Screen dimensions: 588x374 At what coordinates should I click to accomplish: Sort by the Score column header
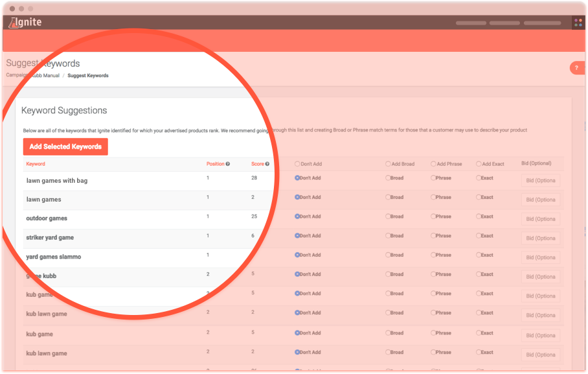tap(258, 164)
